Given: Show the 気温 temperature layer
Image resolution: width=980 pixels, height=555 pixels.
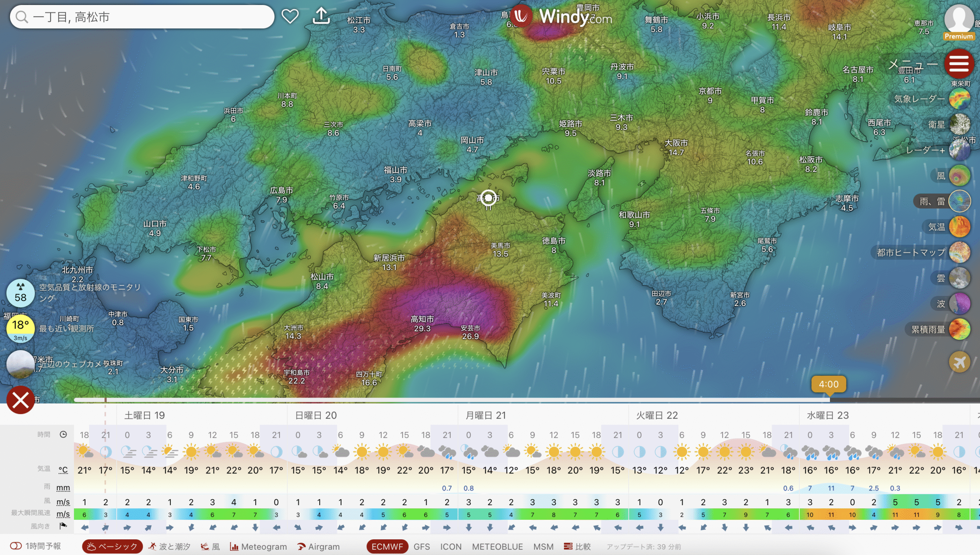Looking at the screenshot, I should tap(960, 227).
